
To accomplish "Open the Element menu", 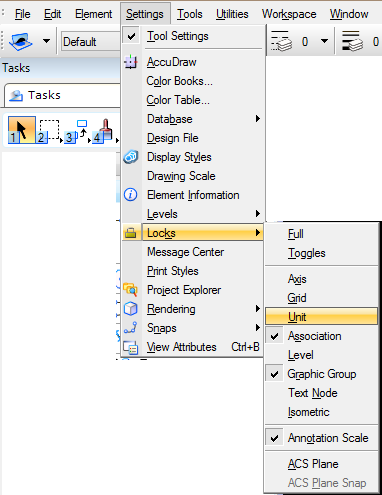I will pos(93,14).
